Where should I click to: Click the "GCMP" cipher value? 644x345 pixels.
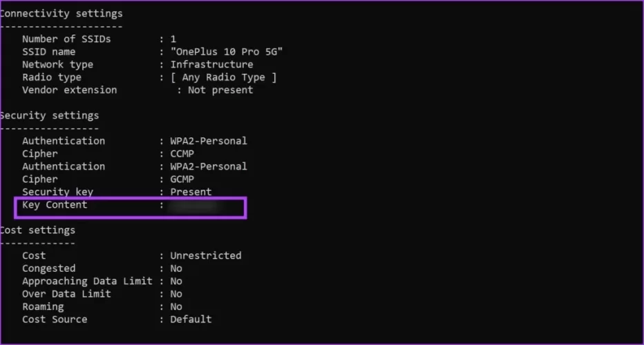184,179
